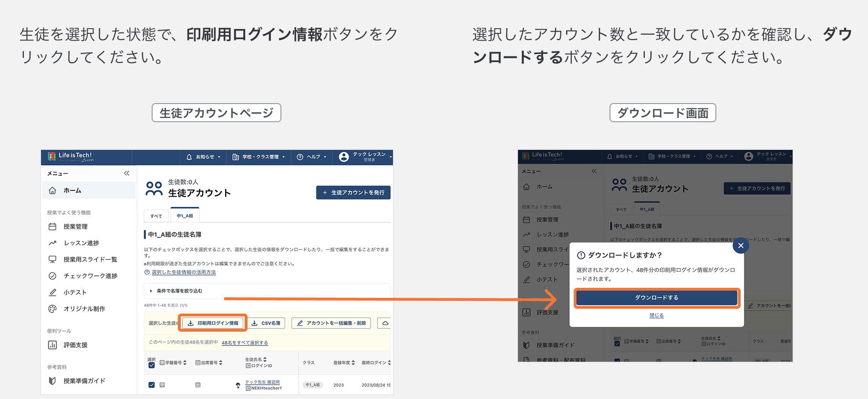Screen dimensions: 868x399
Task: Expand the 条件で名簿を絞り込む filter section
Action: [176, 291]
